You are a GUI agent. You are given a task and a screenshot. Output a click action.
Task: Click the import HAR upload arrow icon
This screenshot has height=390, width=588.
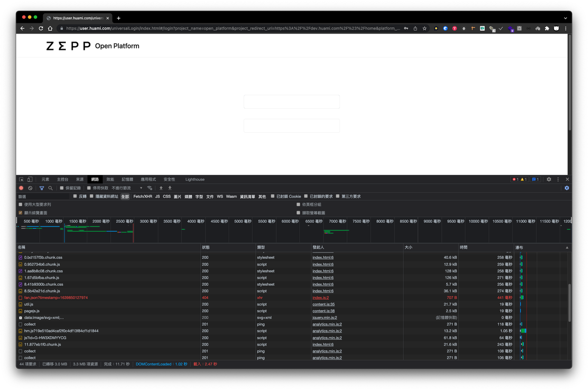coord(161,188)
